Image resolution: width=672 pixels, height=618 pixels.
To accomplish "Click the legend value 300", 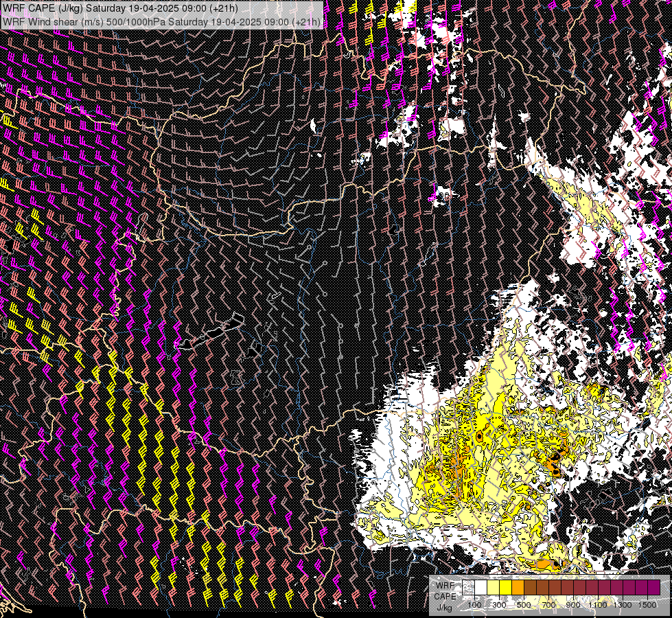I will point(499,605).
